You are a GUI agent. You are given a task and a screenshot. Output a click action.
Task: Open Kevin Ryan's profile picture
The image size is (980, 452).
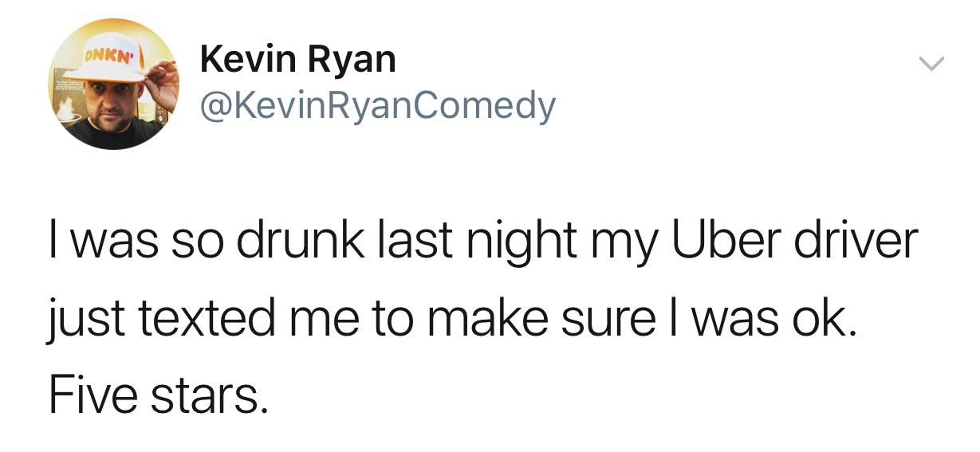(114, 85)
